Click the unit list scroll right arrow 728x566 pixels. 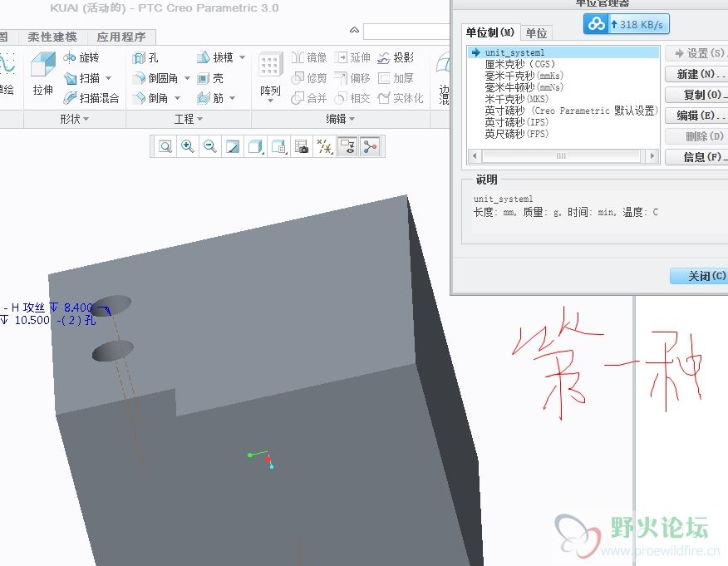[652, 156]
